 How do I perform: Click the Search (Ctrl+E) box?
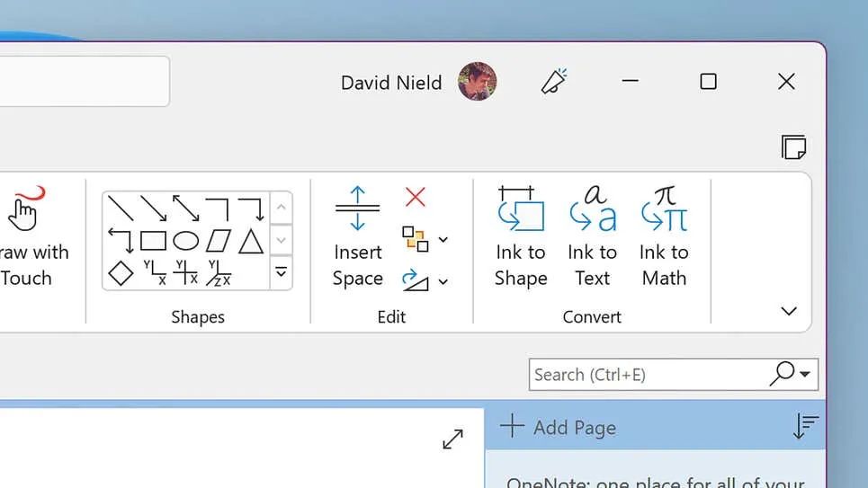coord(645,375)
